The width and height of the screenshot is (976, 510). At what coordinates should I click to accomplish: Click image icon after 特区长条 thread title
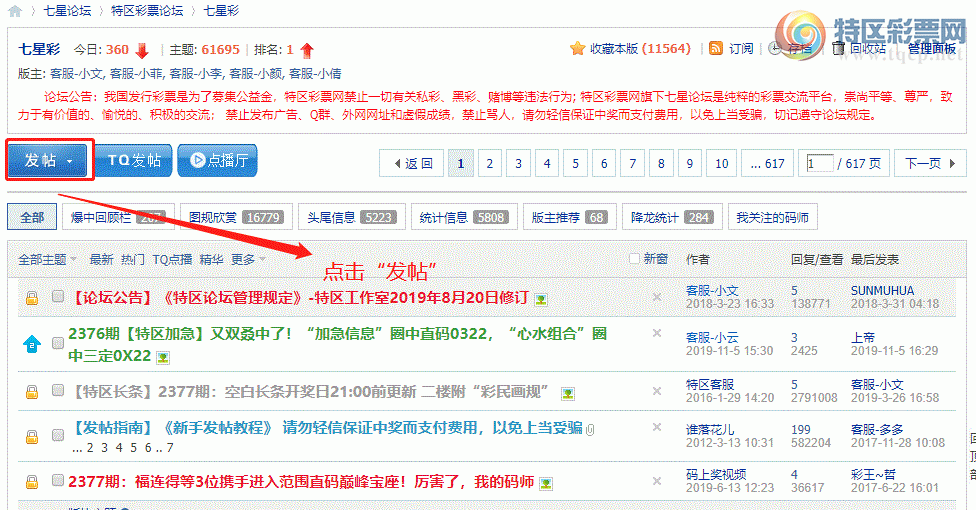[567, 394]
